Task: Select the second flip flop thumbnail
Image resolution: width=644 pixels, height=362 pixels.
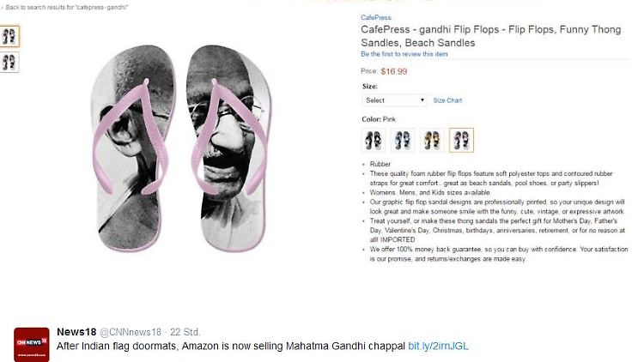Action: (x=9, y=62)
